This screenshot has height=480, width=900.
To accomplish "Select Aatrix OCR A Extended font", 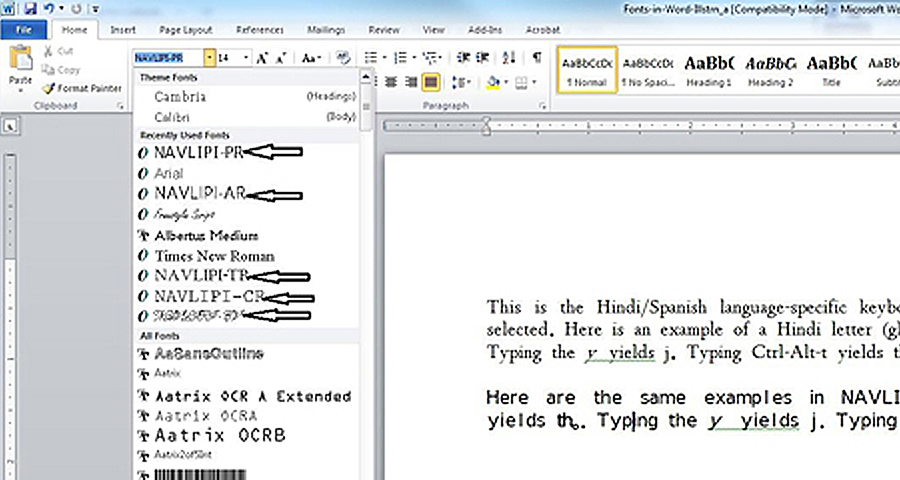I will 247,396.
